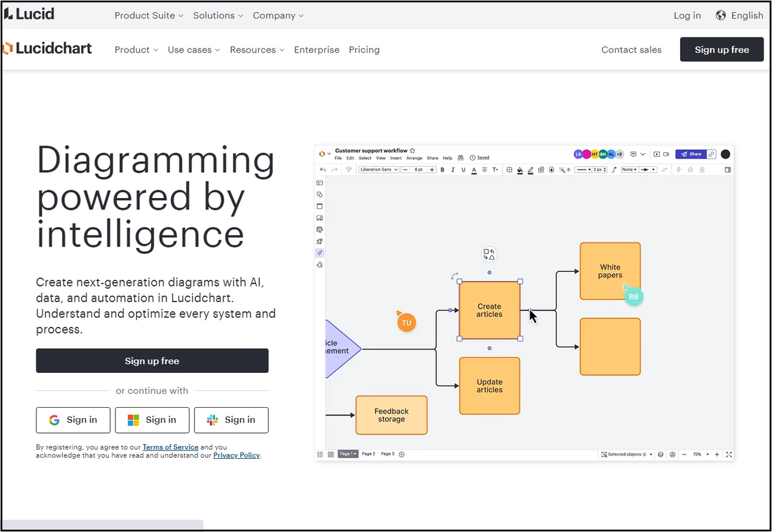Expand the Solutions dropdown
772x532 pixels.
tap(218, 16)
